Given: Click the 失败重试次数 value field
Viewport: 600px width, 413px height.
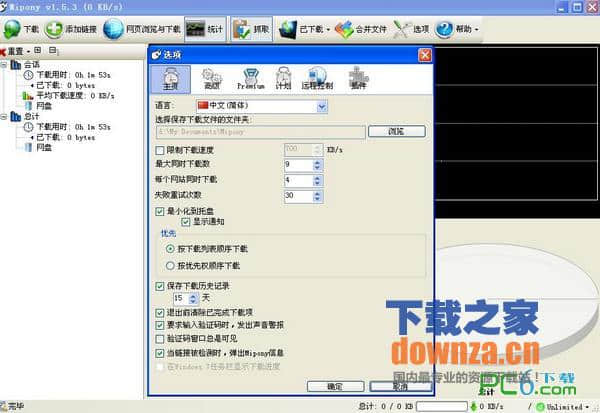Looking at the screenshot, I should (298, 196).
